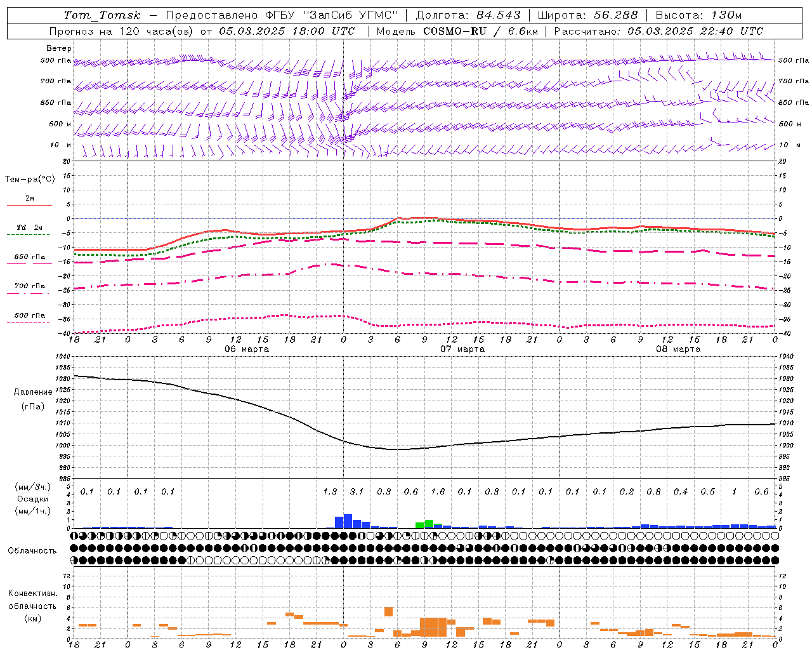
Task: Click the forecast start 05.03.2025 18:00 UTC
Action: point(287,31)
